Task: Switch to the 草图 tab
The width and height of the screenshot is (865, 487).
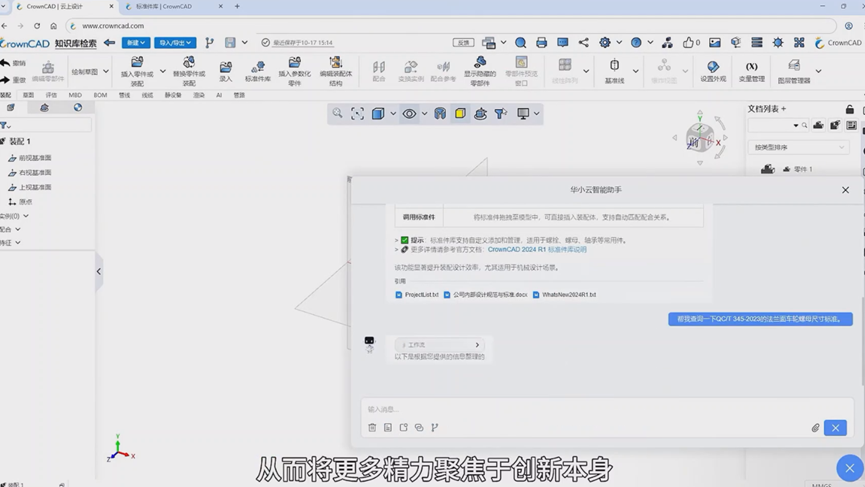Action: (x=28, y=95)
